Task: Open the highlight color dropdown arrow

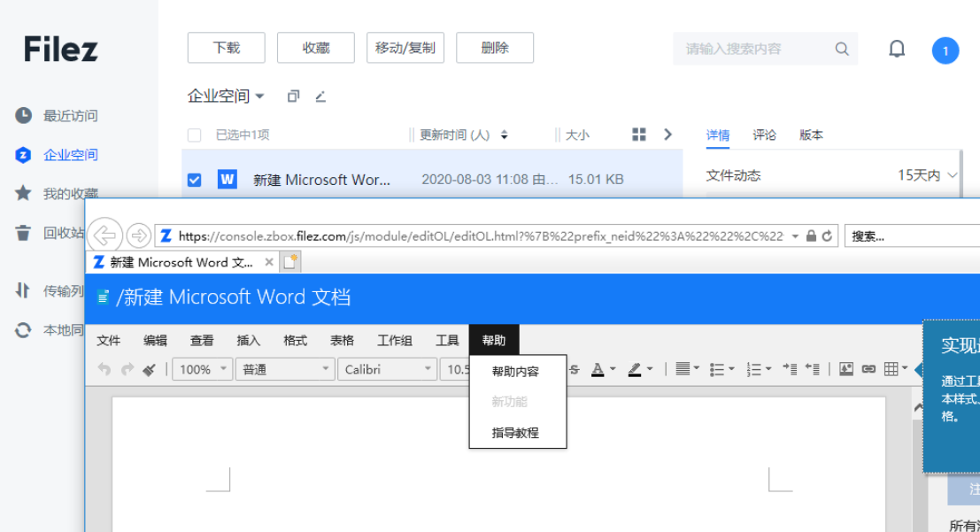Action: click(650, 369)
